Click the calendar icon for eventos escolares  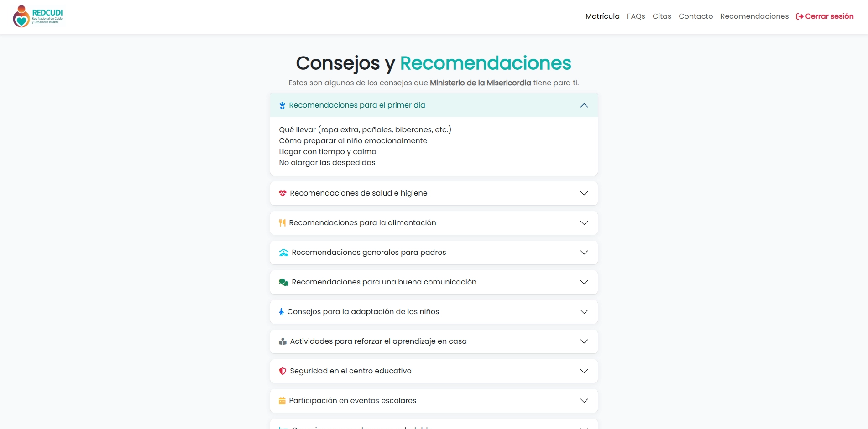(282, 401)
